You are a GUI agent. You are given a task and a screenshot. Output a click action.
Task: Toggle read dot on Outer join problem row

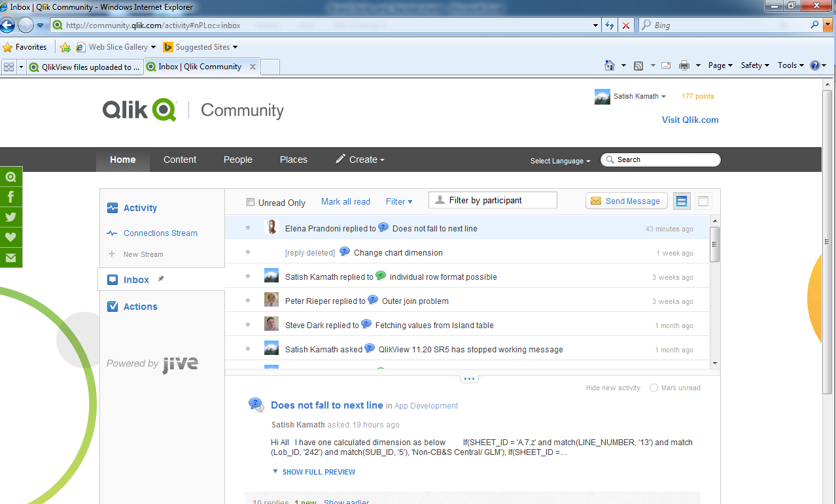click(248, 301)
